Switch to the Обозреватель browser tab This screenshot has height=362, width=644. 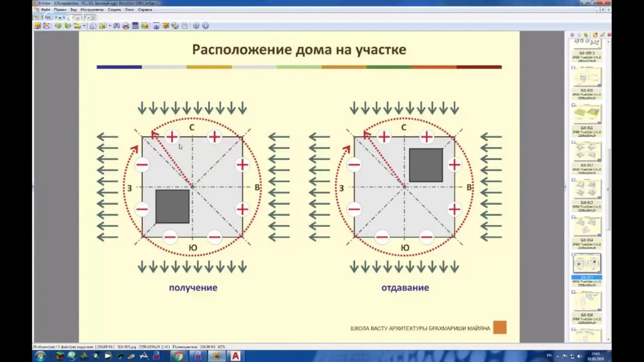pos(52,17)
